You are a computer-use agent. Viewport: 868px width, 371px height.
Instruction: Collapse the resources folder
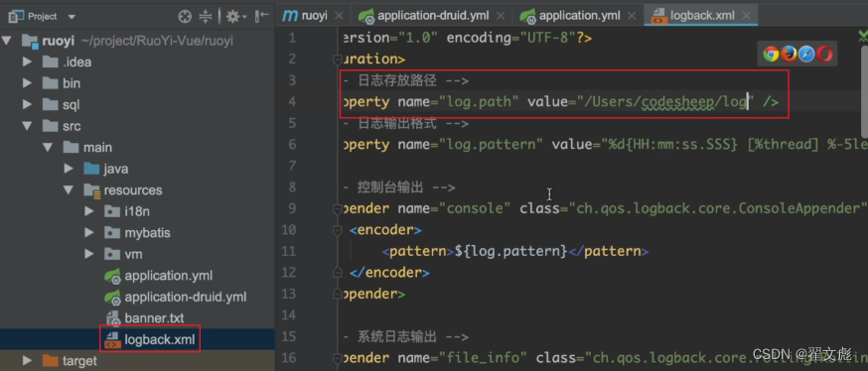tap(69, 190)
